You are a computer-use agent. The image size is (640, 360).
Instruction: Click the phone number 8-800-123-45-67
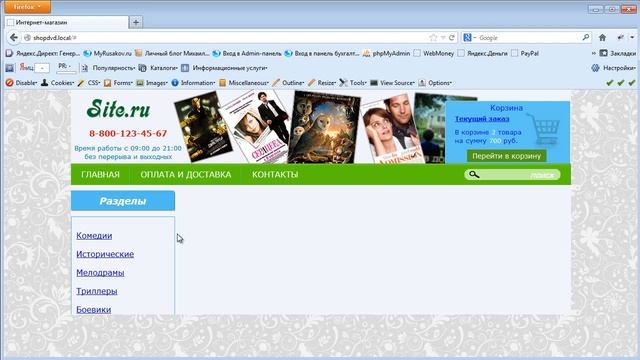128,133
